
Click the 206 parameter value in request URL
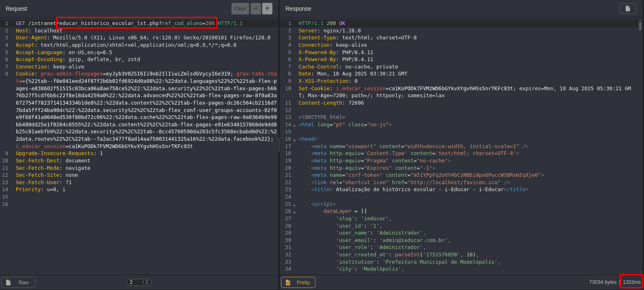(210, 23)
